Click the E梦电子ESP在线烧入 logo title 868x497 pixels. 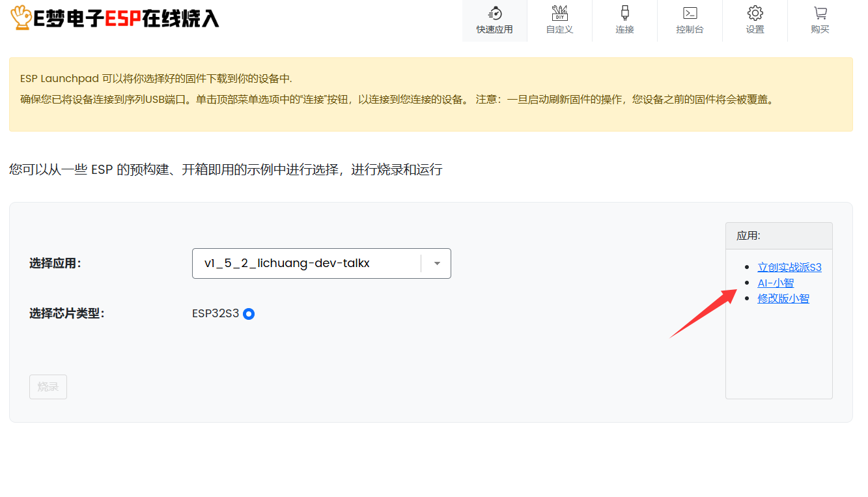[x=126, y=19]
